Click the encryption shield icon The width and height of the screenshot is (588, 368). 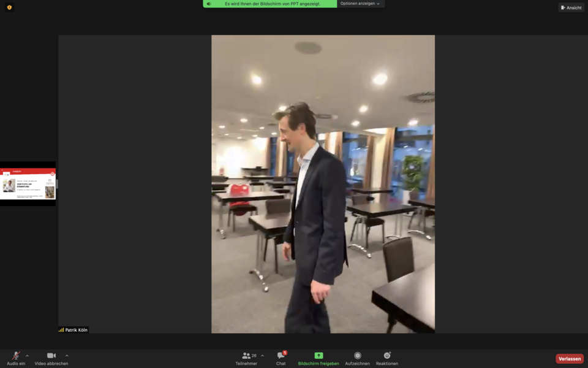point(9,7)
